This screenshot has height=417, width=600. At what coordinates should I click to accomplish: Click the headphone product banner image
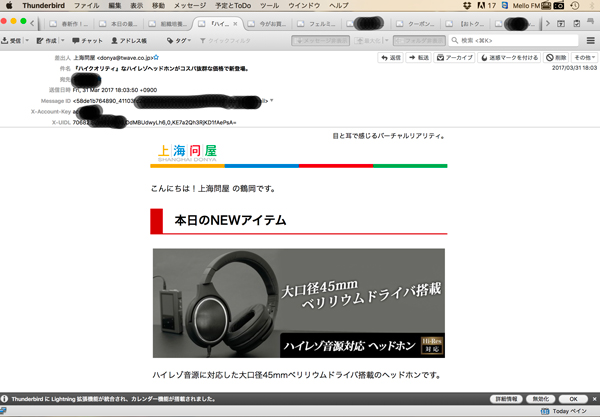pyautogui.click(x=298, y=303)
